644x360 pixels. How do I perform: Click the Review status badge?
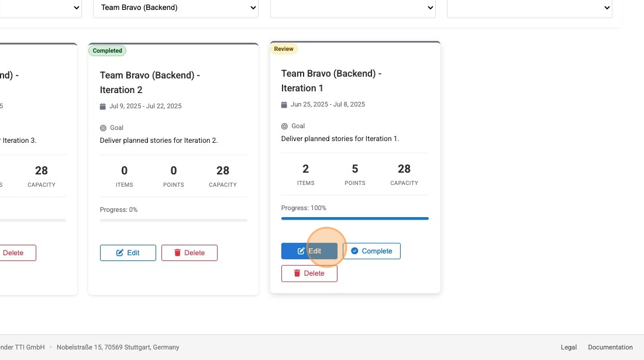click(x=284, y=49)
